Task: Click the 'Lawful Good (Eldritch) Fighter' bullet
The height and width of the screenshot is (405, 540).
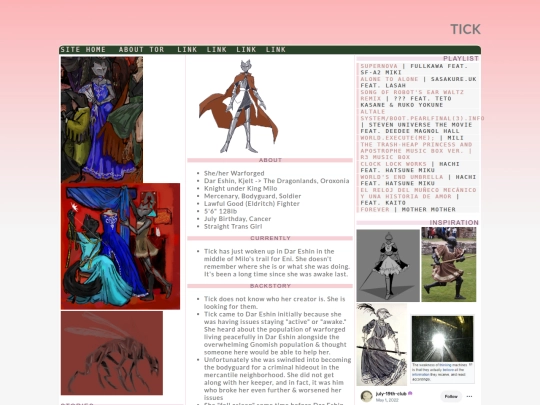Action: tap(252, 204)
